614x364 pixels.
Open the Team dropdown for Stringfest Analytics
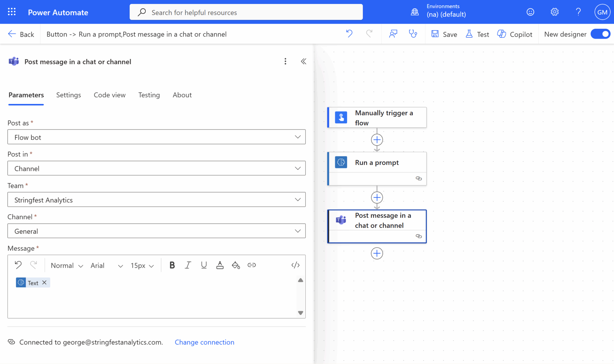156,200
